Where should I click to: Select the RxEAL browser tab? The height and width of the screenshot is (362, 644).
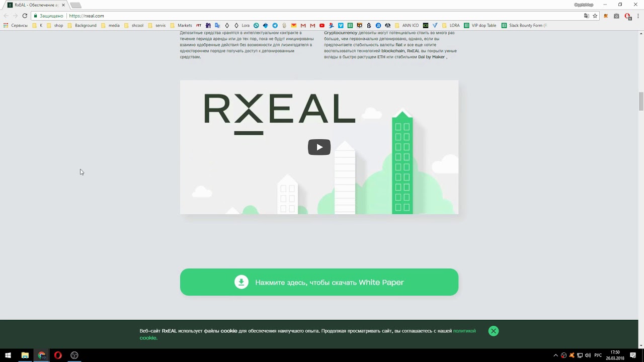[35, 5]
